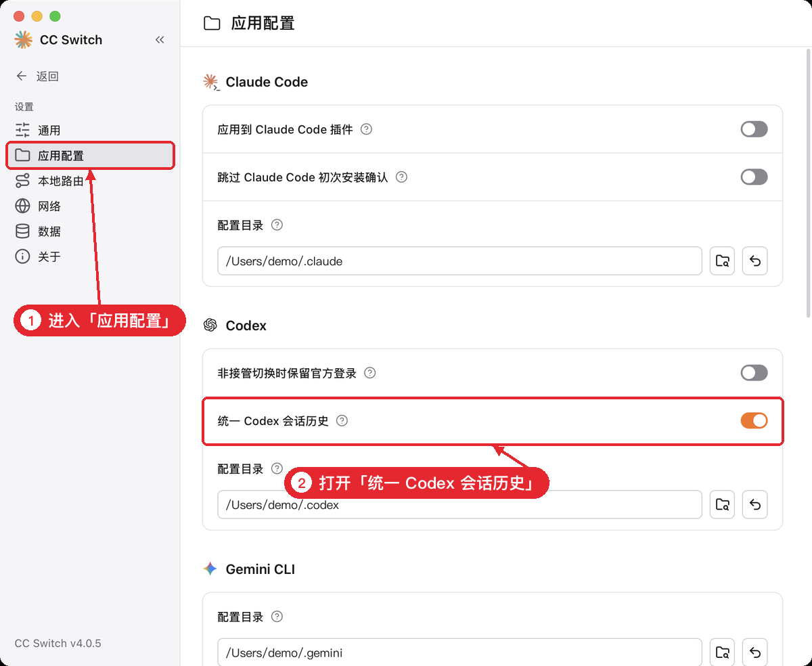Click the CC Switch v4.0.5 version text
The width and height of the screenshot is (812, 666).
pyautogui.click(x=58, y=643)
